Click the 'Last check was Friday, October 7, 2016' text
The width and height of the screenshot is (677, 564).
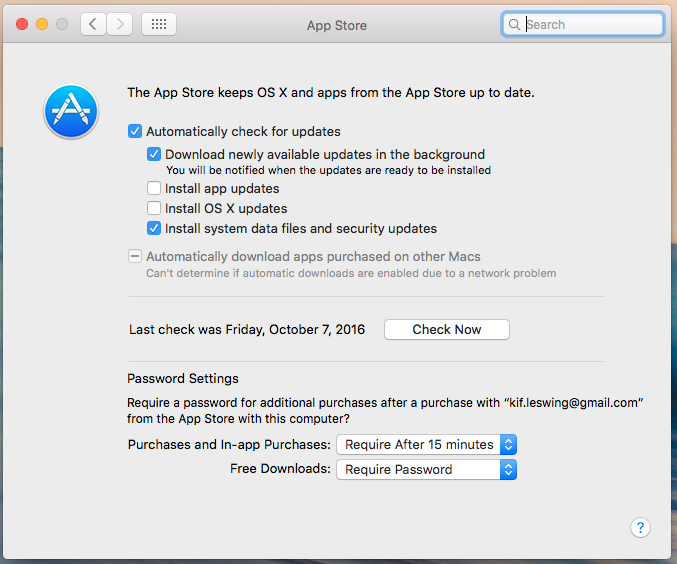click(x=247, y=330)
